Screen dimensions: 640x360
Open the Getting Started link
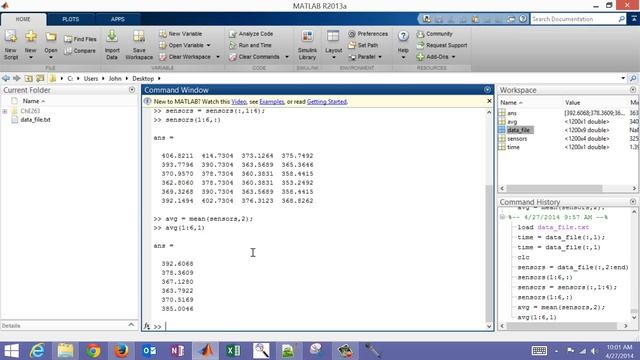pyautogui.click(x=327, y=102)
